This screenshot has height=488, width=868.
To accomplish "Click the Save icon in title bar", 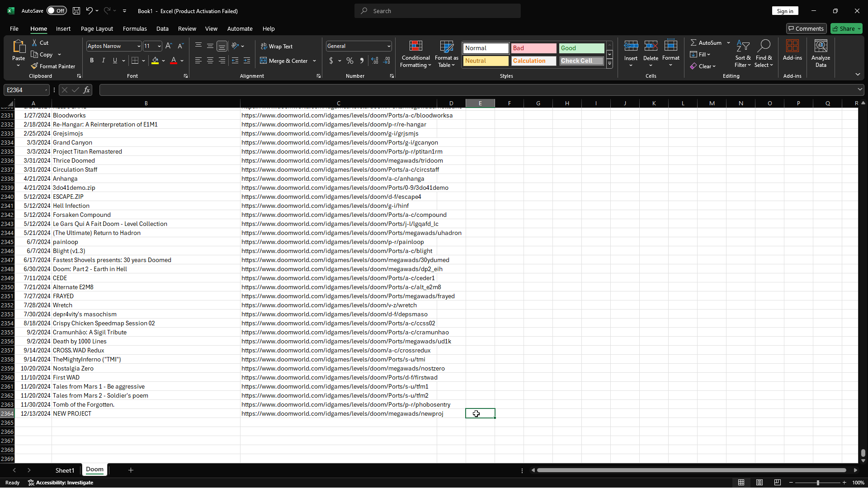I will click(x=76, y=11).
